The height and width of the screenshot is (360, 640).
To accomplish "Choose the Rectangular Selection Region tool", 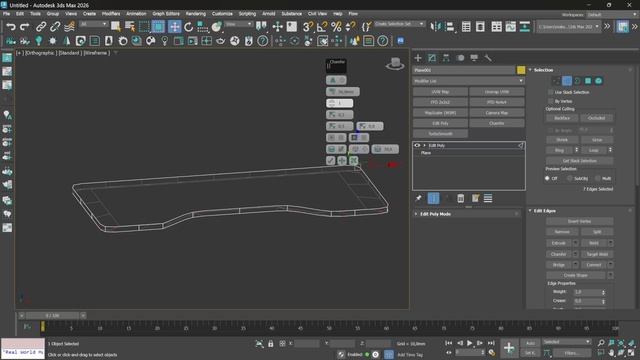I will pos(144,27).
